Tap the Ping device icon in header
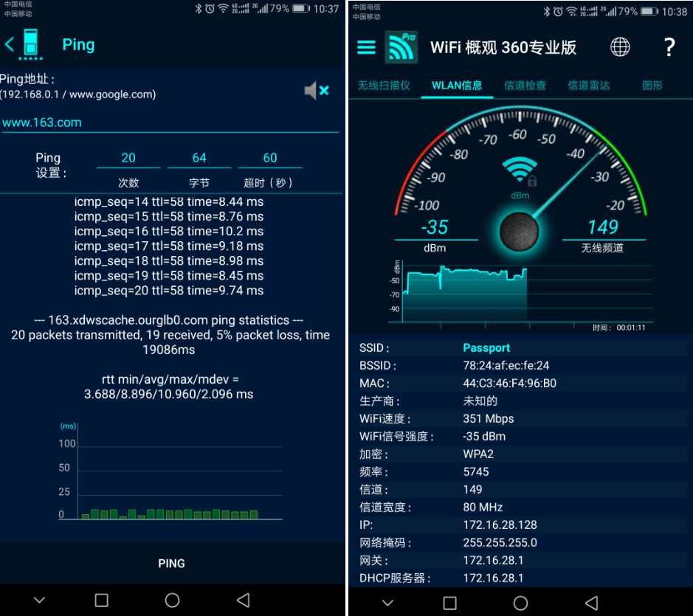Screen dimensions: 693x616 coord(30,44)
